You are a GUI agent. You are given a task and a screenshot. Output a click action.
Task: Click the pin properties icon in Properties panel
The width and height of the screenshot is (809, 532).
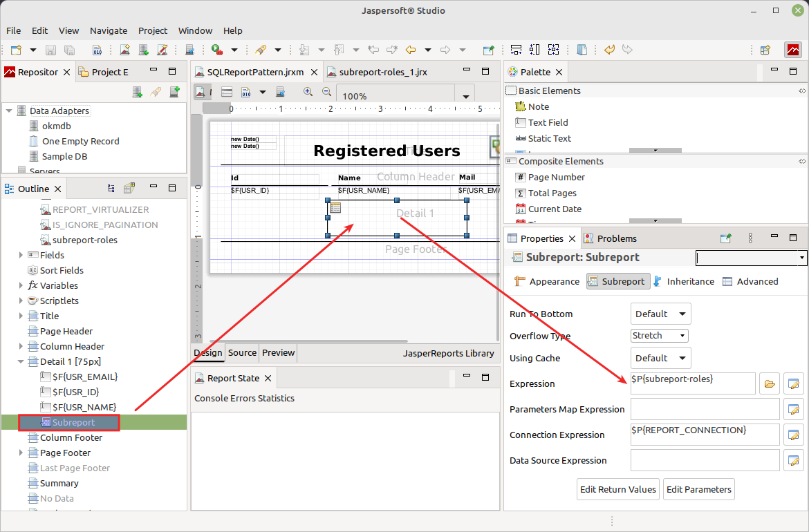(x=726, y=238)
